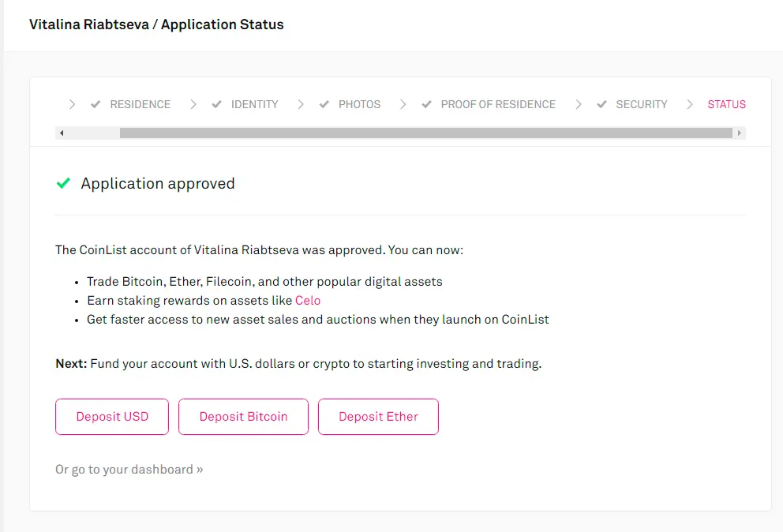Click the checkmark icon beside Photos
This screenshot has width=783, height=532.
point(324,104)
